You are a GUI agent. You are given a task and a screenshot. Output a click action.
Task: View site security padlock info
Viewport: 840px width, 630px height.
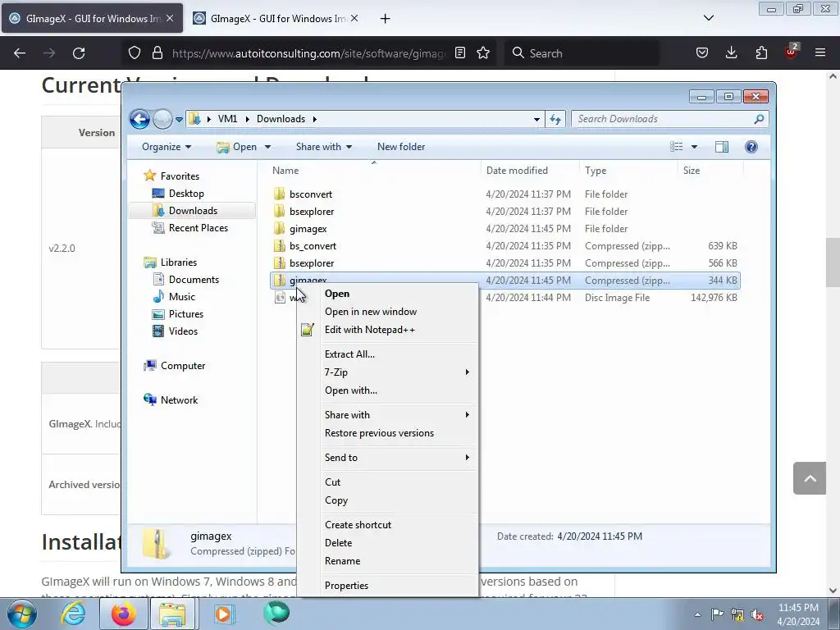click(157, 52)
